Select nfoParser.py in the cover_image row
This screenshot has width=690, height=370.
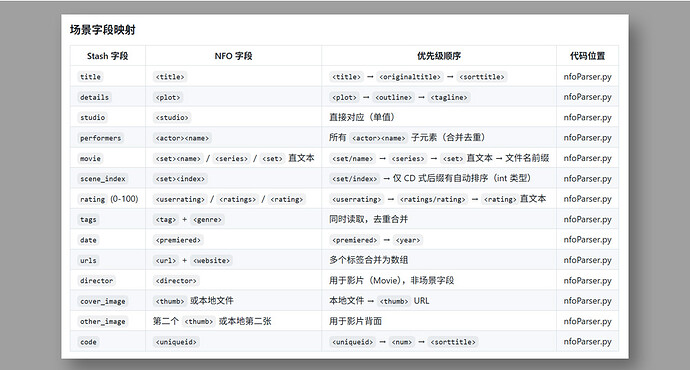coord(587,301)
